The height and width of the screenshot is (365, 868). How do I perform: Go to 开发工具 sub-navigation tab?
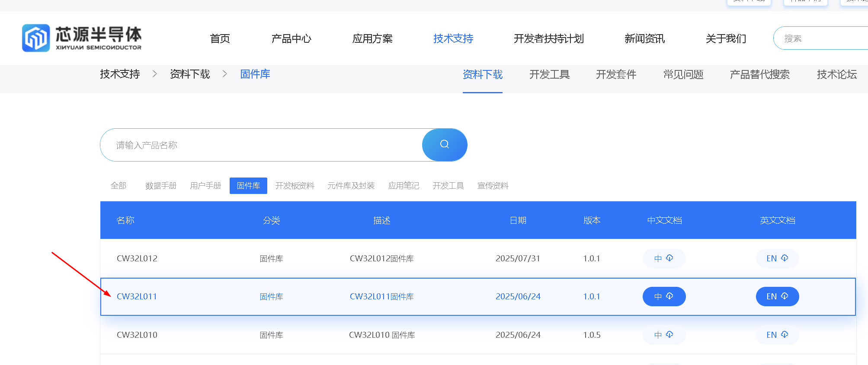click(x=549, y=75)
